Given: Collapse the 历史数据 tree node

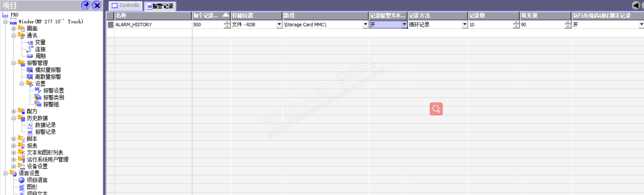Looking at the screenshot, I should pos(13,118).
